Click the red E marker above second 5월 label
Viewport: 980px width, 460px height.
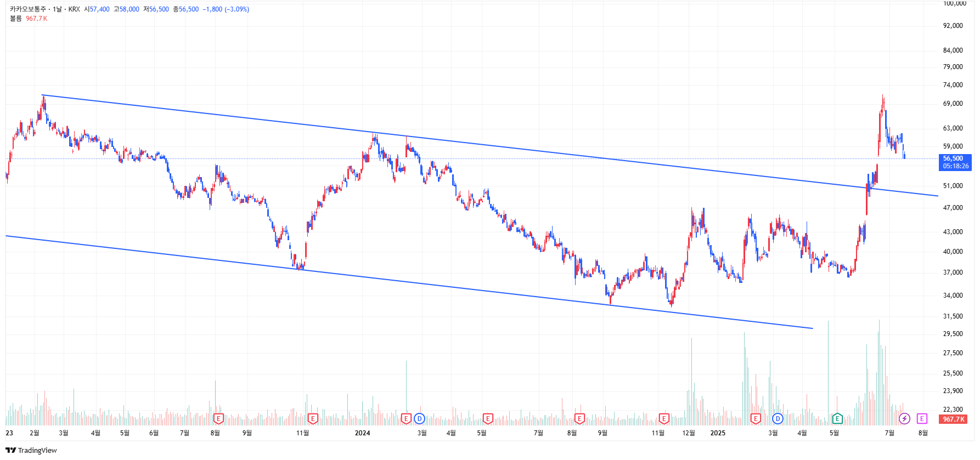(x=488, y=419)
